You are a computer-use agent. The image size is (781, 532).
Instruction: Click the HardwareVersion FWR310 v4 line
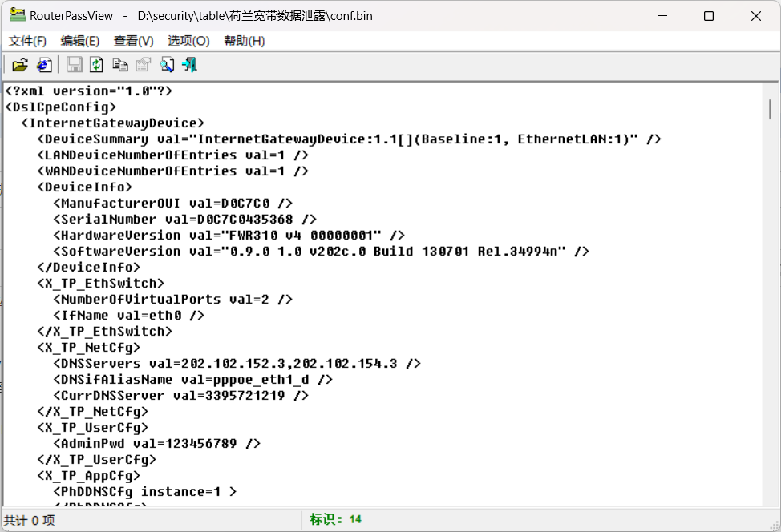229,235
